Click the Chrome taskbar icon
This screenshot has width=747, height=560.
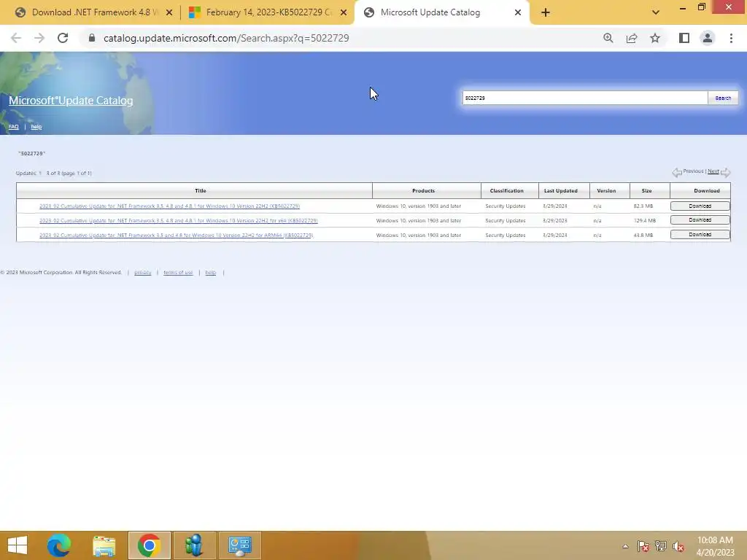pos(149,545)
